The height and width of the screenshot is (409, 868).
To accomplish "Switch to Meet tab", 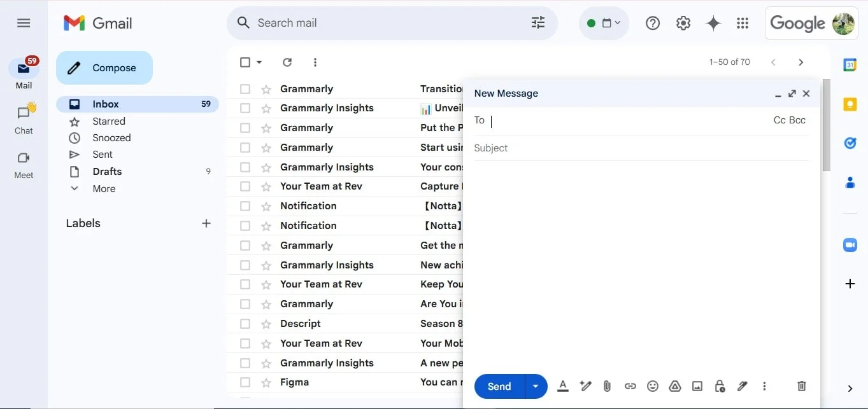I will tap(24, 165).
